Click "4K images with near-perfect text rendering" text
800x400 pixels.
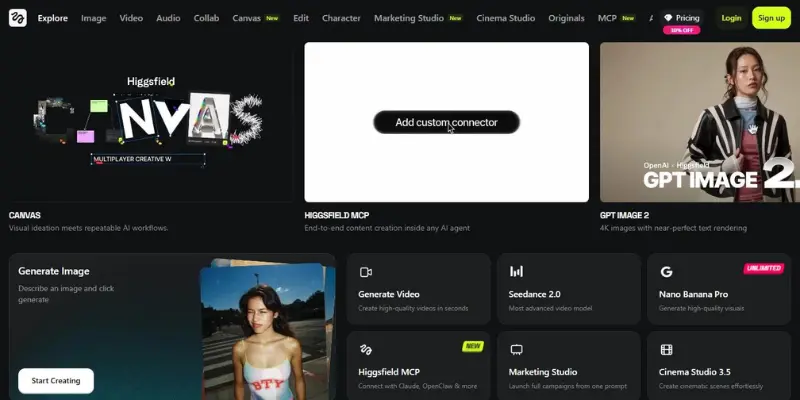coord(673,228)
